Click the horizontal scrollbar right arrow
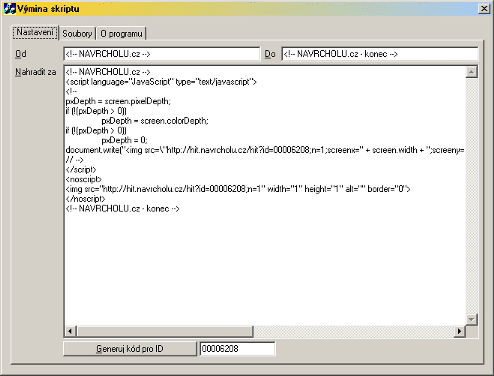This screenshot has width=494, height=376. pyautogui.click(x=460, y=331)
